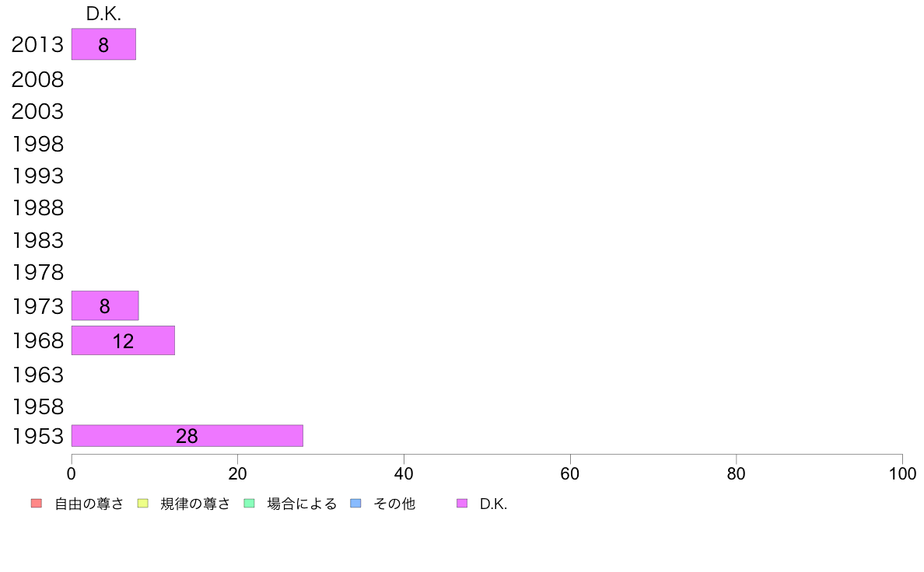Click the 規律の尊さ legend label

click(195, 504)
